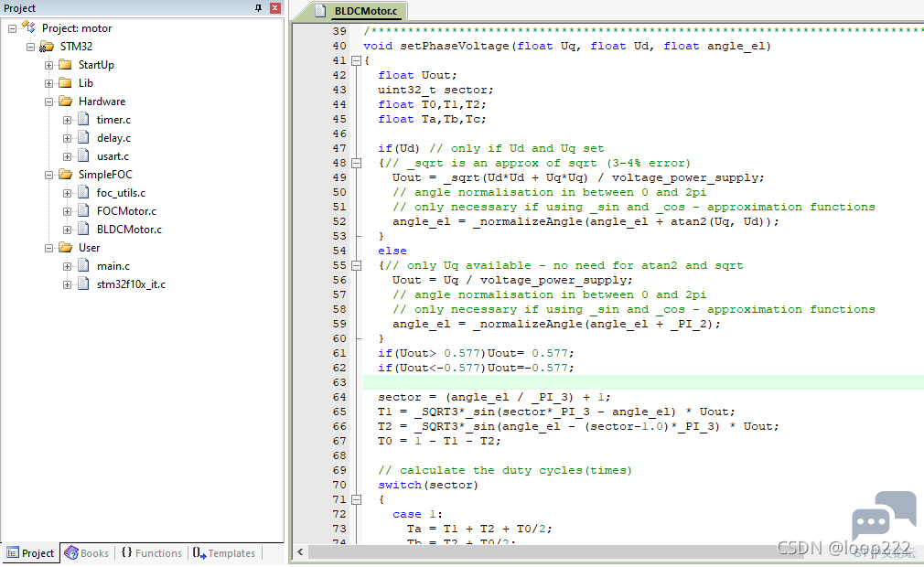Expand the BLDCMotor.c file node in tree
This screenshot has height=567, width=924.
coord(67,229)
